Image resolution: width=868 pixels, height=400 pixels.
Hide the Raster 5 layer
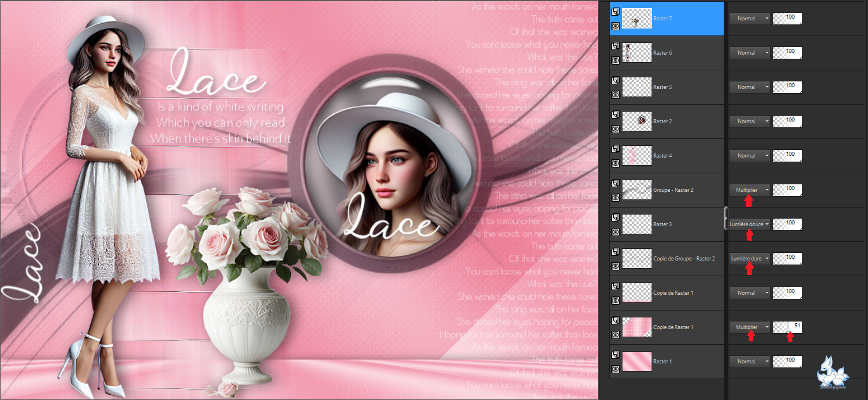point(616,94)
